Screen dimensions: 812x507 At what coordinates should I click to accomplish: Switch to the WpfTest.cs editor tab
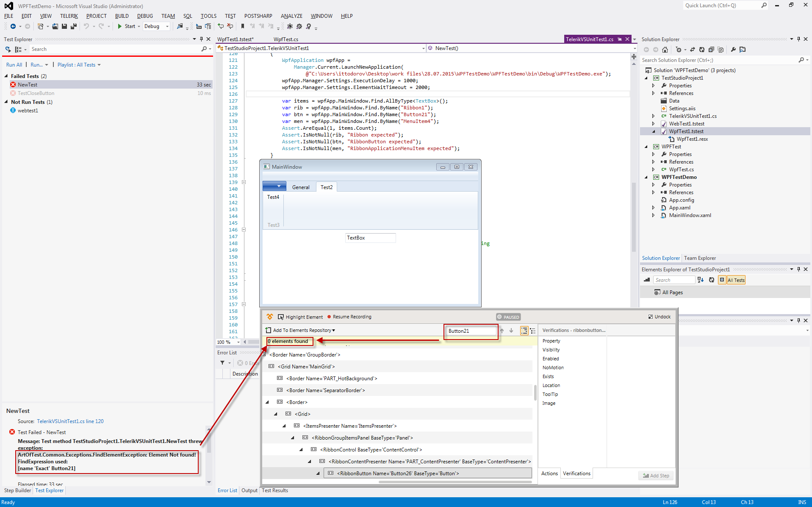[x=286, y=39]
